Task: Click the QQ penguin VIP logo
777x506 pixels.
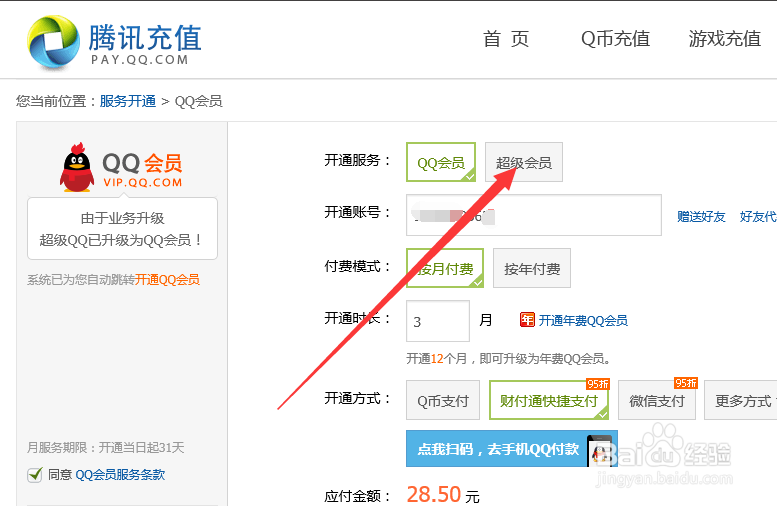Action: click(x=77, y=168)
